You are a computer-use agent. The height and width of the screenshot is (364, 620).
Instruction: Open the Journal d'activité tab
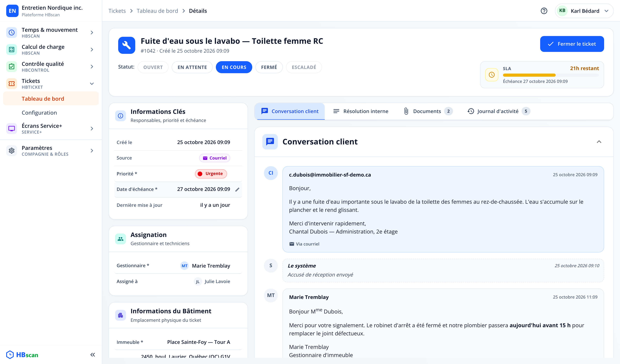click(499, 111)
